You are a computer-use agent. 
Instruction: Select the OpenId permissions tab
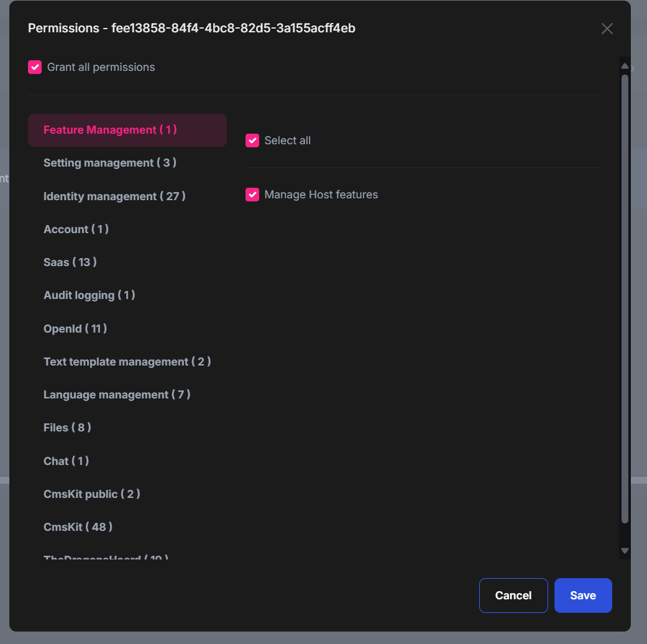pos(75,328)
